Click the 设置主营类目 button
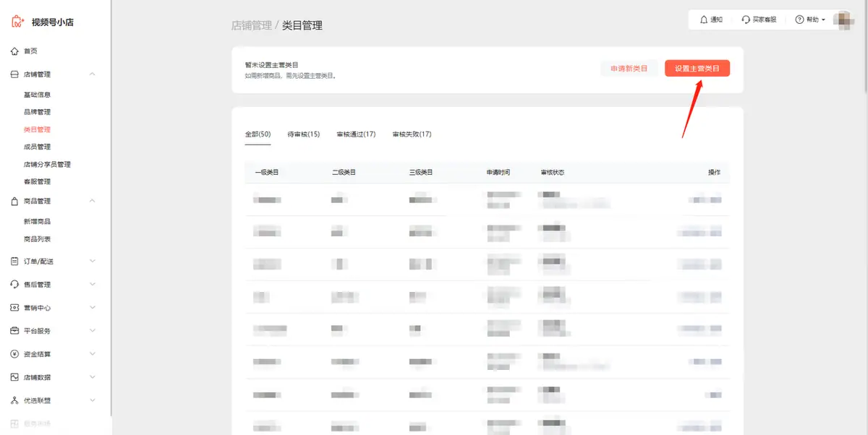The image size is (868, 435). (x=697, y=69)
